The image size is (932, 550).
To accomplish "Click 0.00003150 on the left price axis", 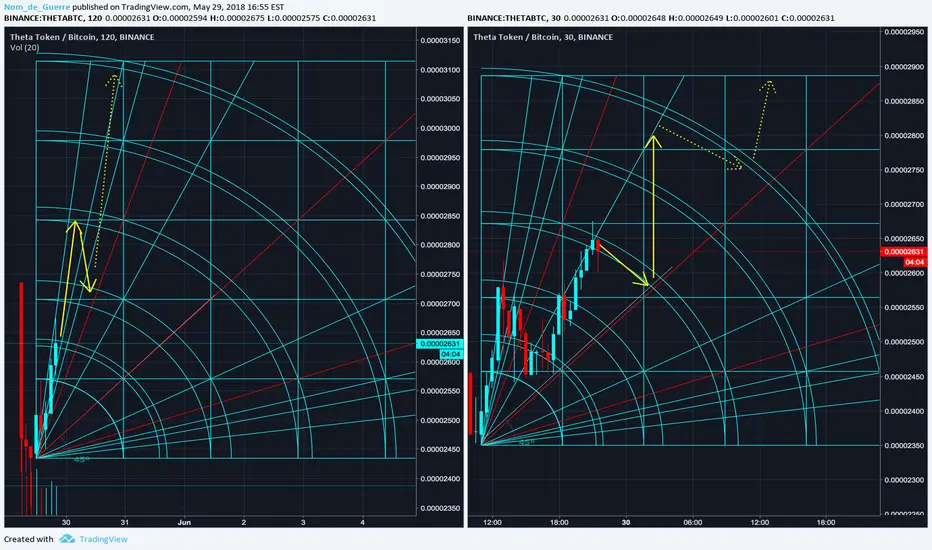I will pyautogui.click(x=440, y=40).
